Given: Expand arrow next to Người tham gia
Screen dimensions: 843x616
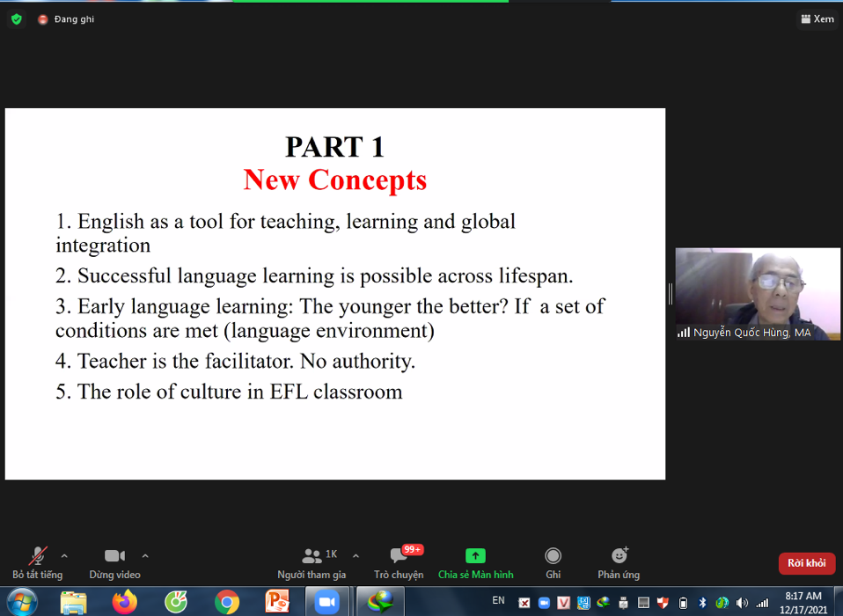Looking at the screenshot, I should pos(356,555).
